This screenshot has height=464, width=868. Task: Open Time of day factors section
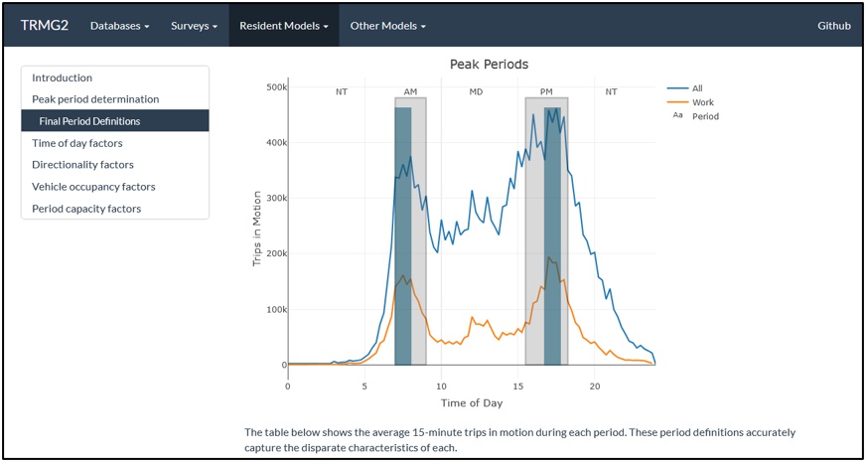[77, 143]
